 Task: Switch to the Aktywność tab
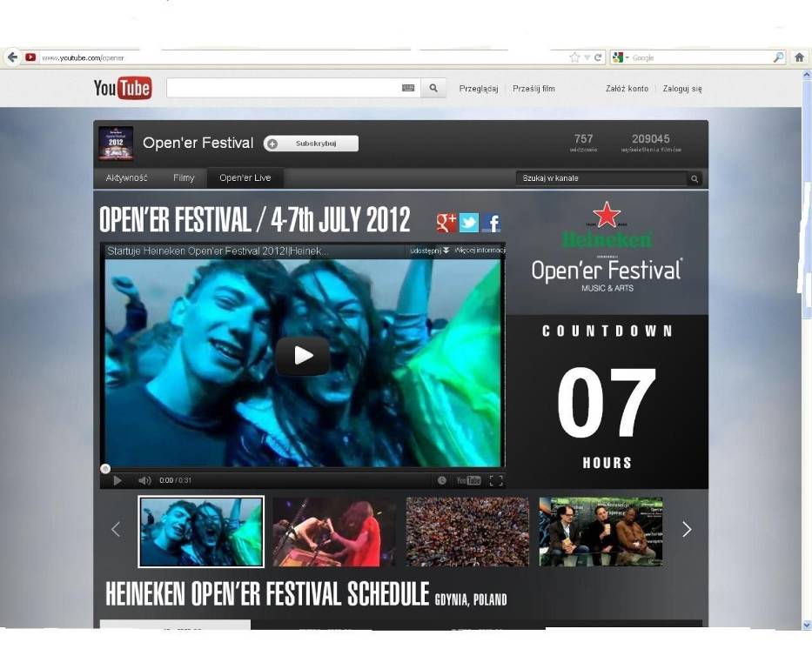click(126, 178)
